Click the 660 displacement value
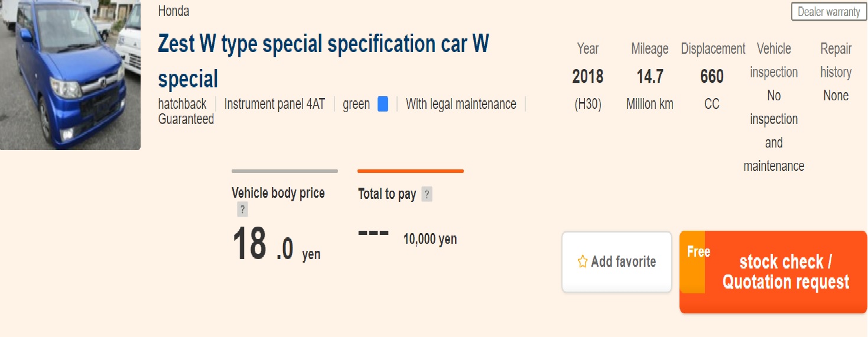 (712, 77)
